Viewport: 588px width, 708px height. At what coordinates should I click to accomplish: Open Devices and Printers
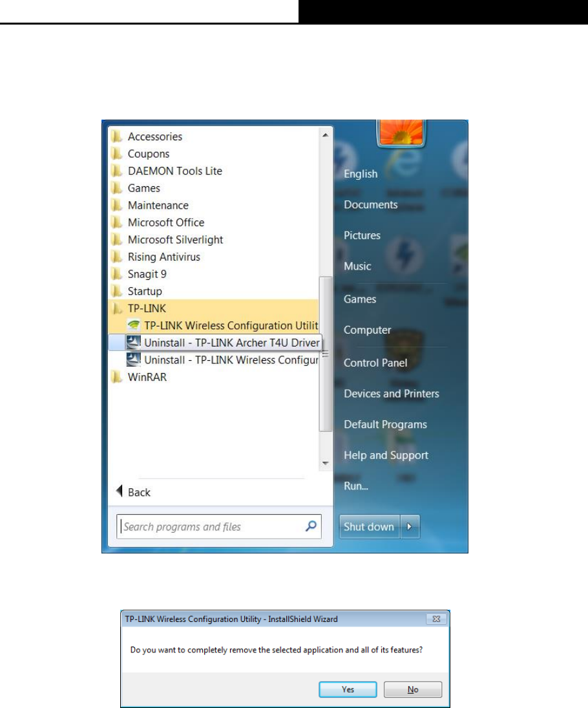pyautogui.click(x=392, y=393)
